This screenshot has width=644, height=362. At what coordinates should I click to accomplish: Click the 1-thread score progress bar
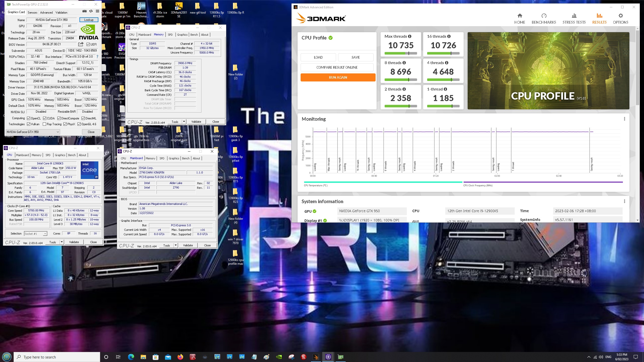[443, 106]
